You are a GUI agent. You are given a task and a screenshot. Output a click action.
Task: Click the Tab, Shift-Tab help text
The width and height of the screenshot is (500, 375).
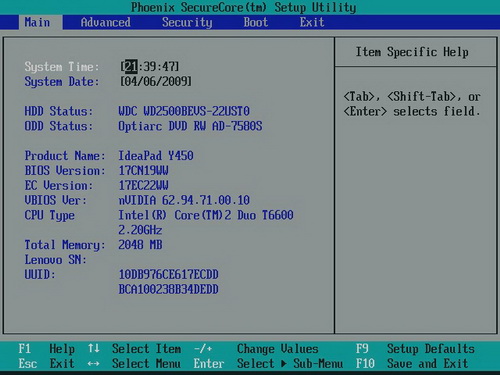[412, 104]
